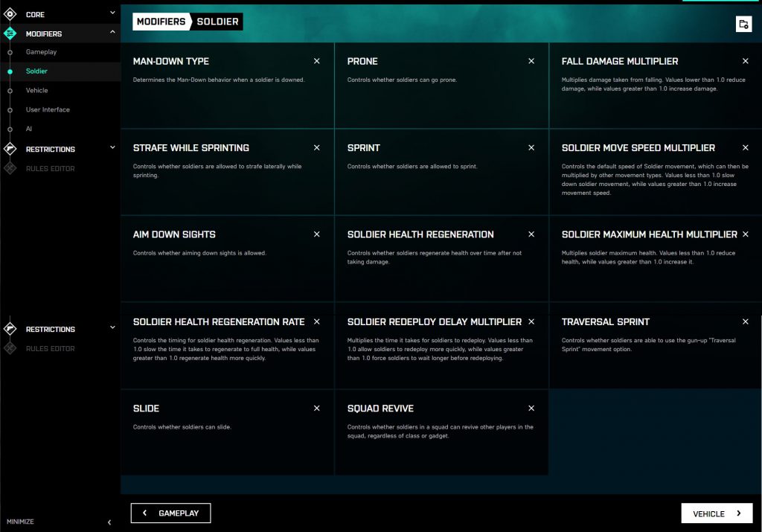This screenshot has height=532, width=762.
Task: Open the folder settings icon in the header
Action: (743, 24)
